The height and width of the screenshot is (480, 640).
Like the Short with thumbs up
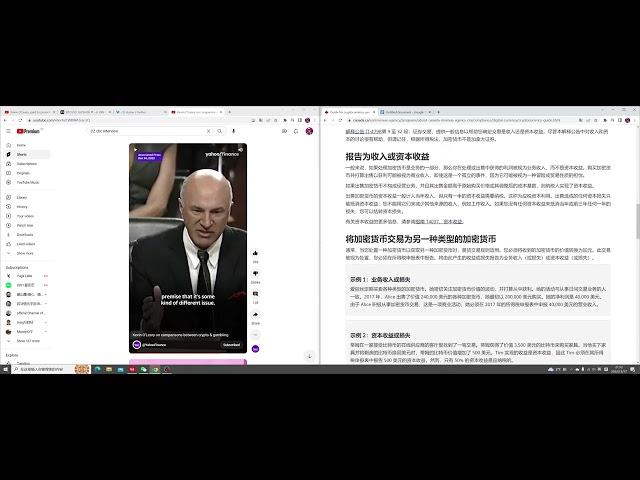[x=256, y=254]
